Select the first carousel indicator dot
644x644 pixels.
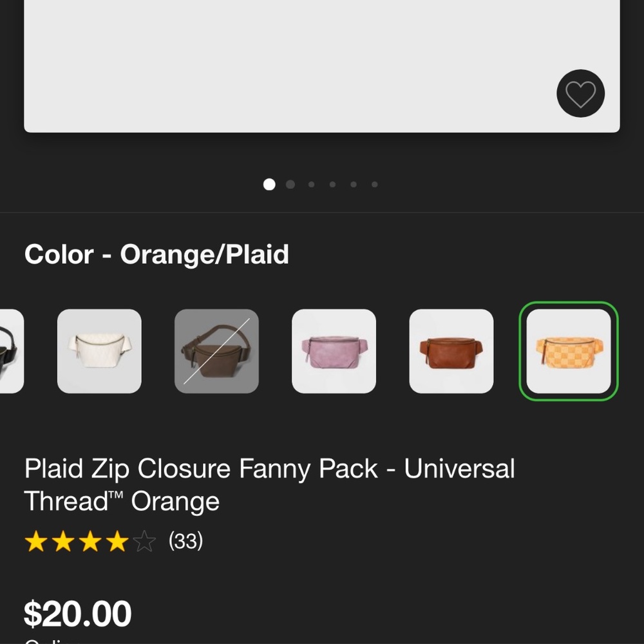(x=269, y=184)
